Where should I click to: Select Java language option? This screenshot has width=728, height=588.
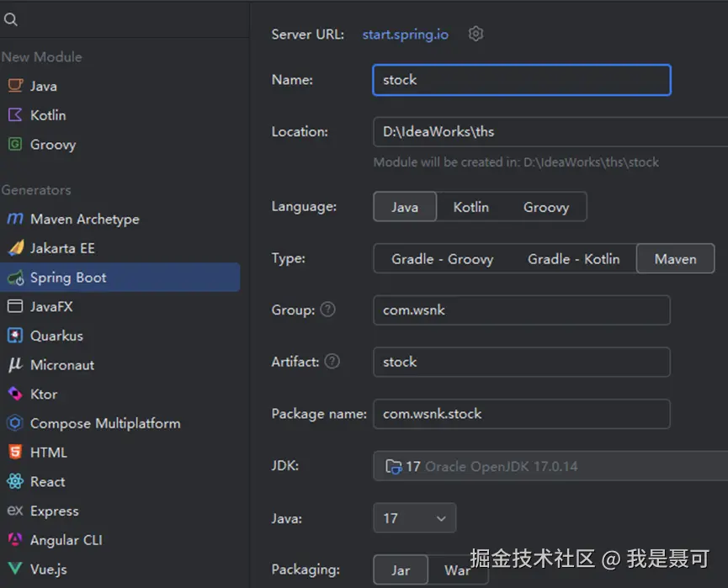pos(405,207)
